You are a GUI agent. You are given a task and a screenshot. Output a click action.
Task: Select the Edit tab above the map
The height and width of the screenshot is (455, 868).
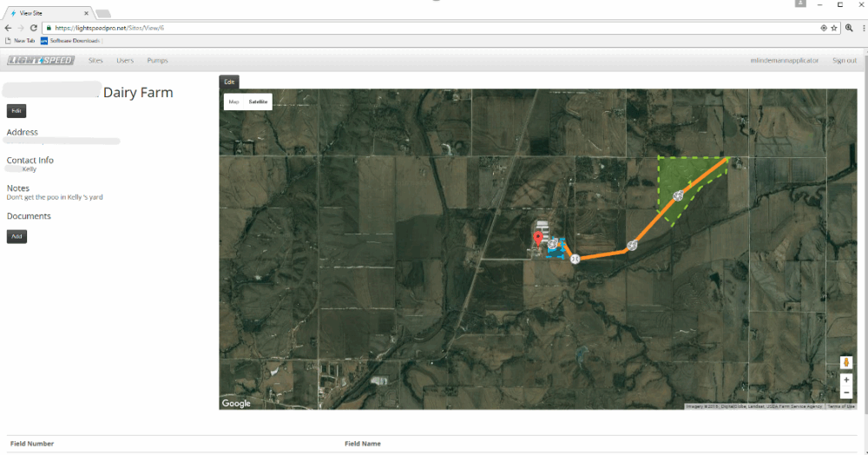[x=229, y=82]
